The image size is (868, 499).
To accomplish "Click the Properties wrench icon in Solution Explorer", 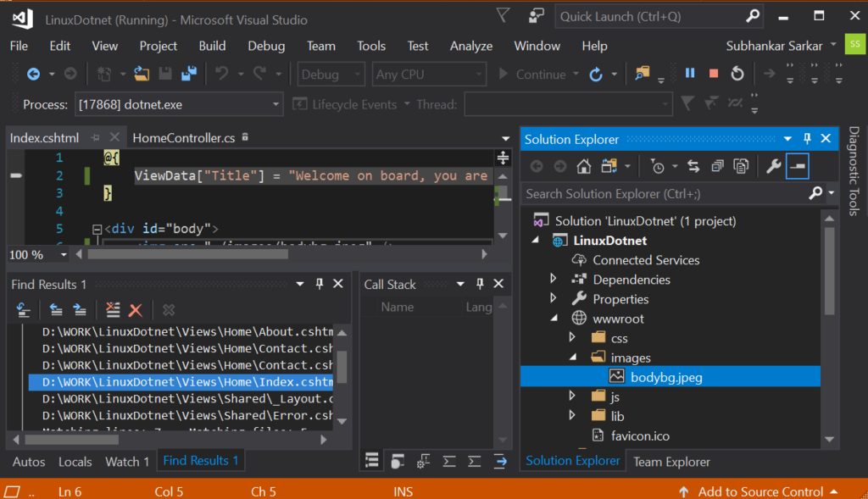I will click(773, 166).
